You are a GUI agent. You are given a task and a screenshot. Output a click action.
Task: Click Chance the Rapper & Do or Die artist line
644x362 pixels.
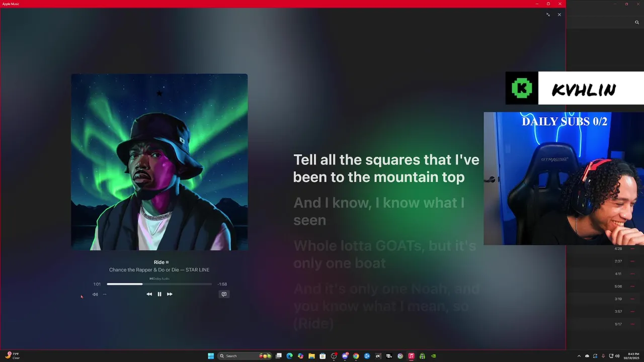coord(159,270)
